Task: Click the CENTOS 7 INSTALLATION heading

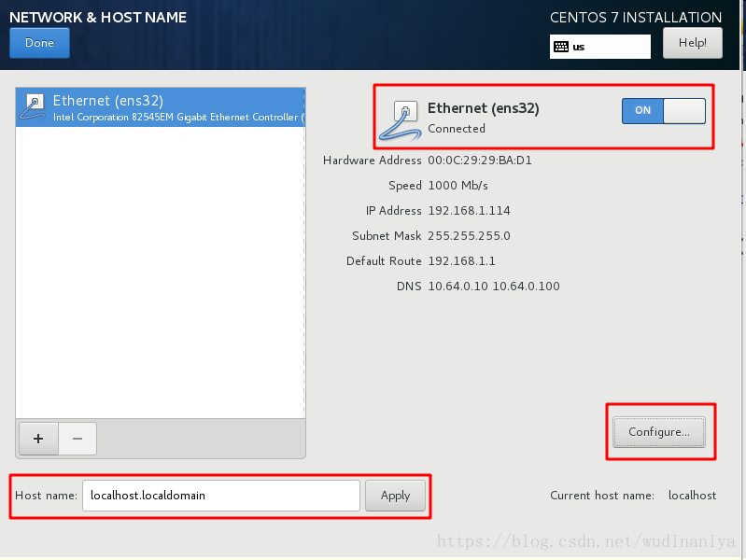Action: pyautogui.click(x=636, y=18)
